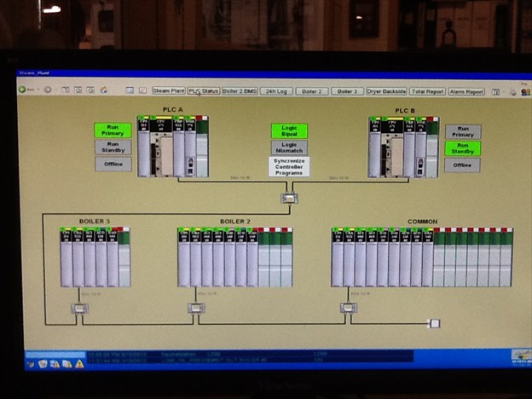Screen dimensions: 532x399
Task: Set PLC A to Run Primary
Action: tap(113, 130)
